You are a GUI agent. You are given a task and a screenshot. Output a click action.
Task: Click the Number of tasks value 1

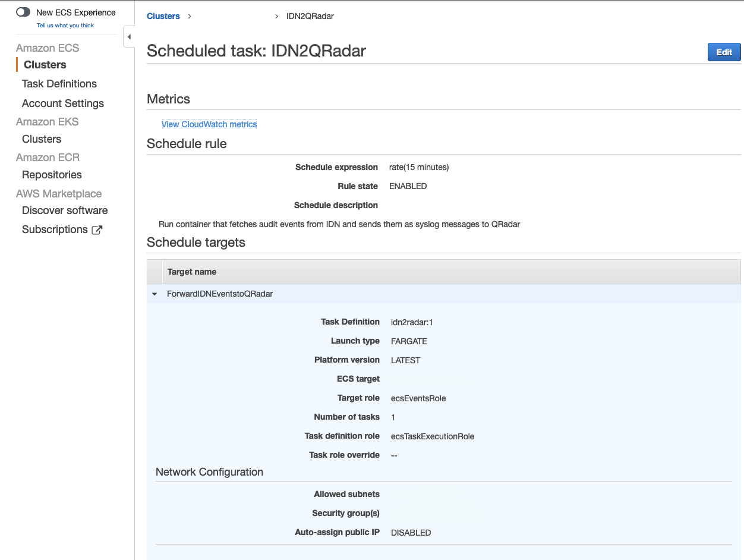(x=393, y=417)
